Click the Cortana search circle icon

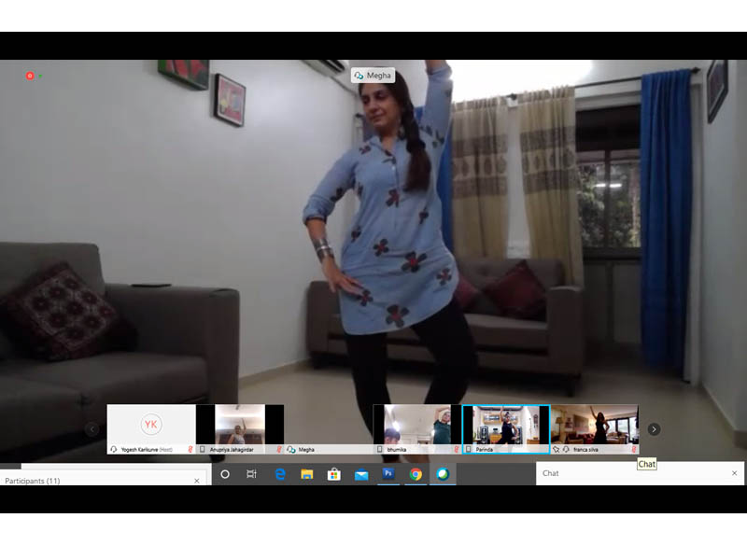click(225, 474)
